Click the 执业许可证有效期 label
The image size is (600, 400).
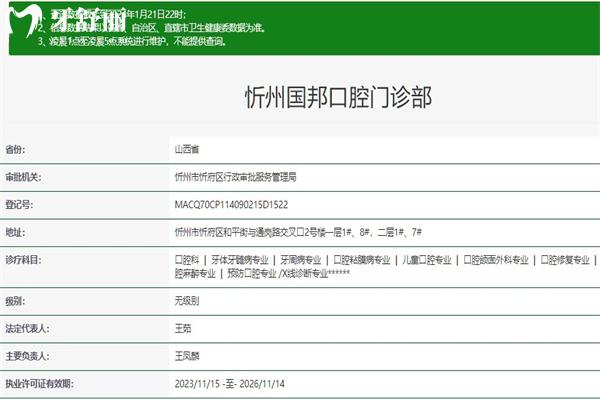[x=39, y=384]
